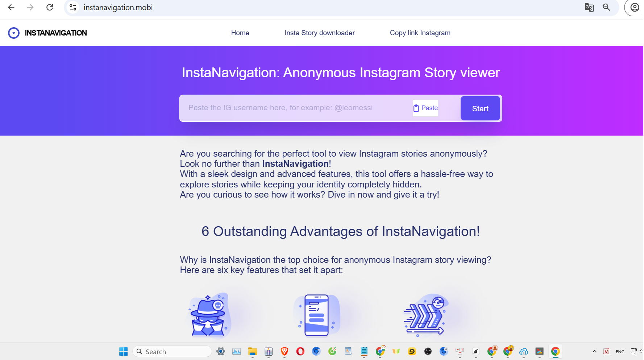Click the anonymous spy feature illustration
This screenshot has height=360, width=644.
pos(209,315)
